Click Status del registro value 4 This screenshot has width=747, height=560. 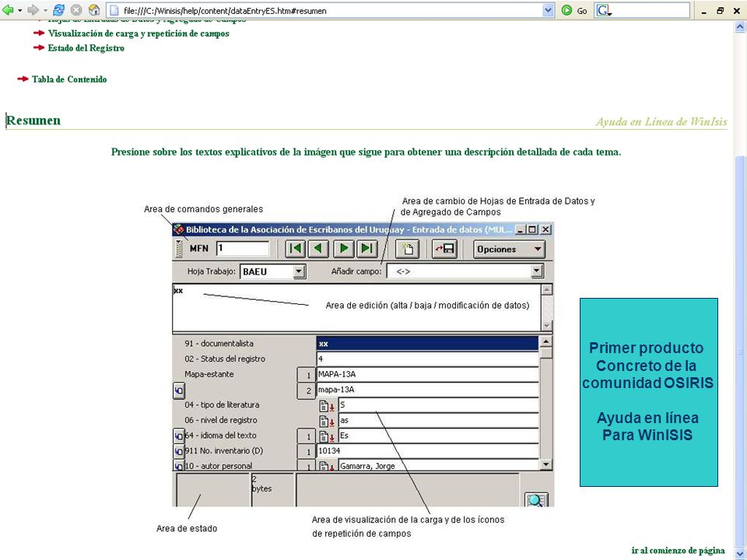427,359
